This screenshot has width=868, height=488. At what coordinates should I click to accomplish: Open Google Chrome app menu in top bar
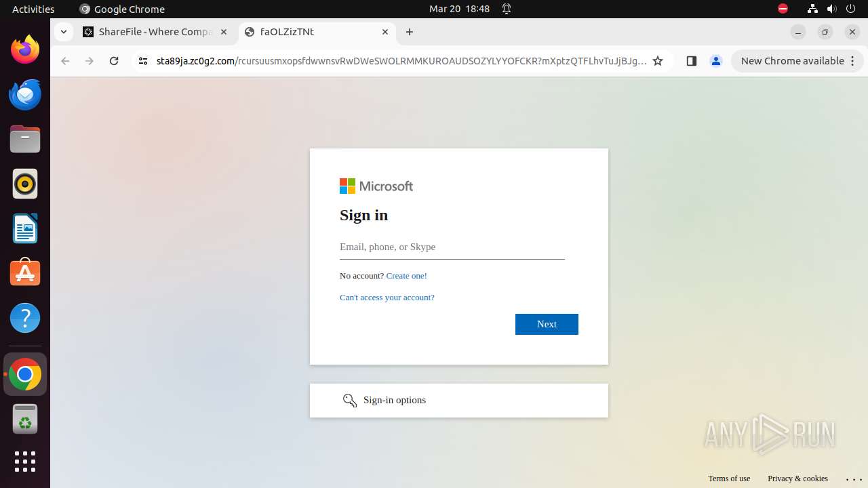122,9
